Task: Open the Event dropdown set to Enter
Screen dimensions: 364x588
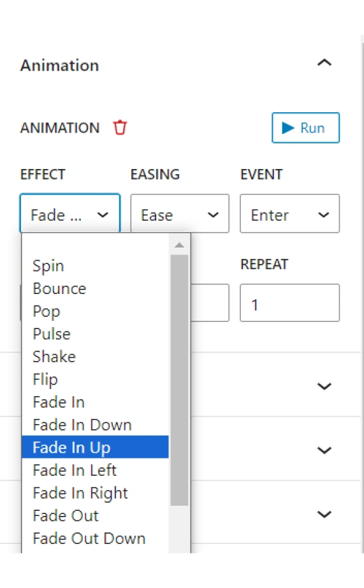Action: pos(290,214)
